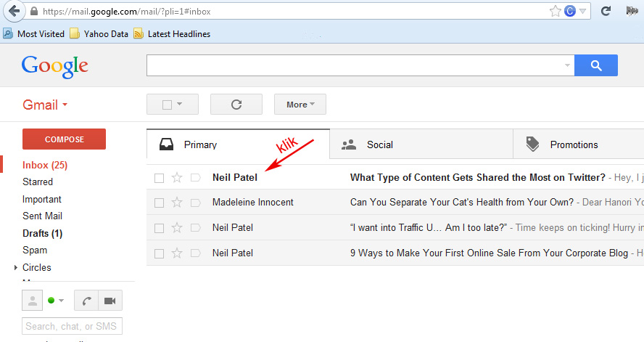This screenshot has height=342, width=644.
Task: Open the Important folder
Action: pyautogui.click(x=42, y=200)
